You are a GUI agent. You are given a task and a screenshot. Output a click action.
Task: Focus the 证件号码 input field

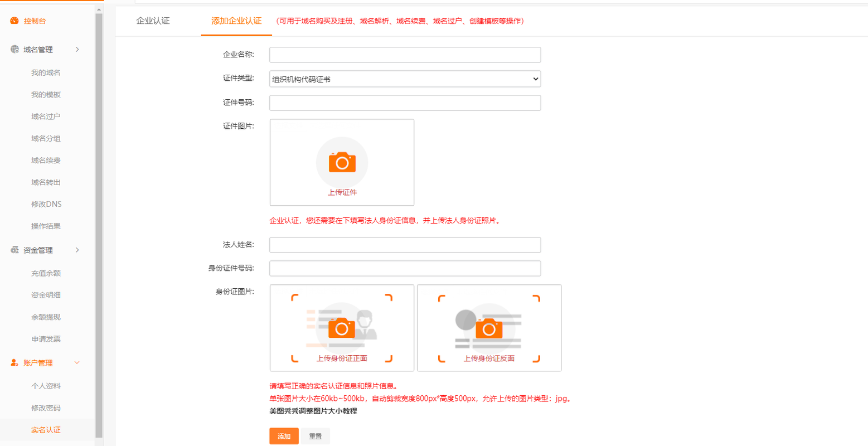coord(405,103)
